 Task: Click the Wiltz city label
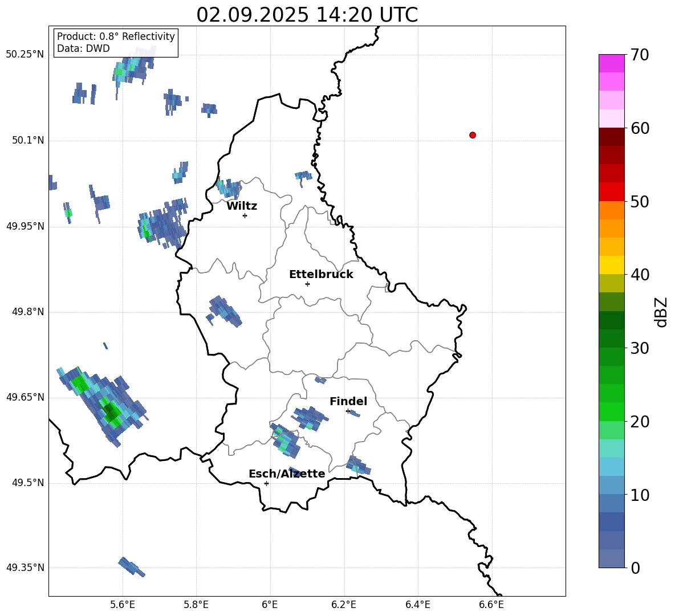tap(242, 206)
